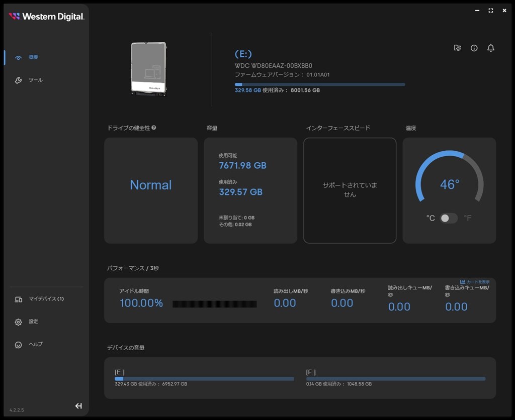Click the firmware version 01.01A01 text
Viewport: 515px width, 420px height.
click(x=282, y=75)
